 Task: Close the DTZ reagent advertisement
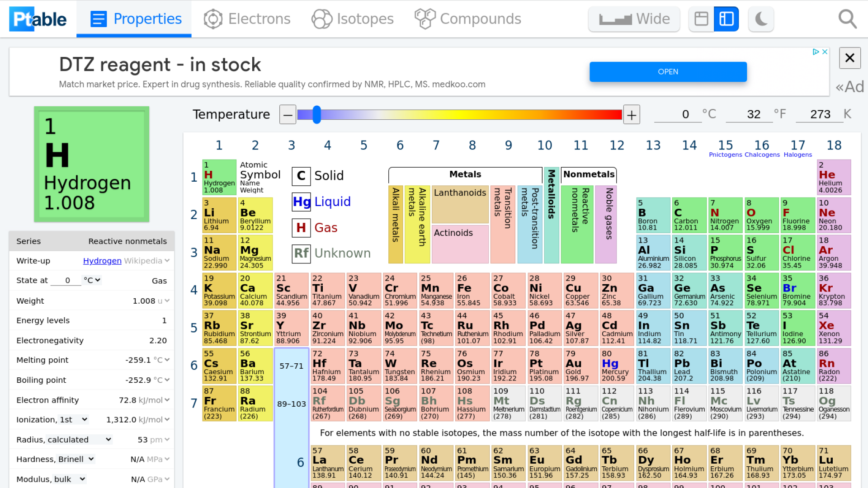pos(850,58)
